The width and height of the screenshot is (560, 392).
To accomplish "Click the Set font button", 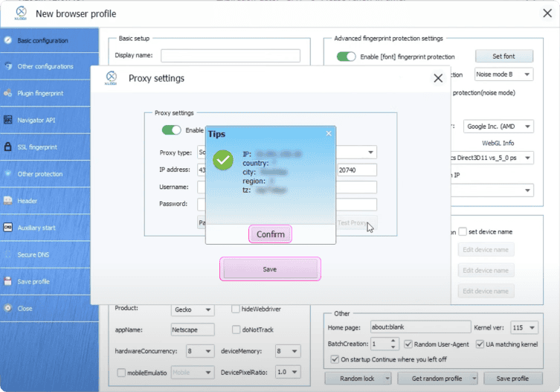I will point(504,56).
